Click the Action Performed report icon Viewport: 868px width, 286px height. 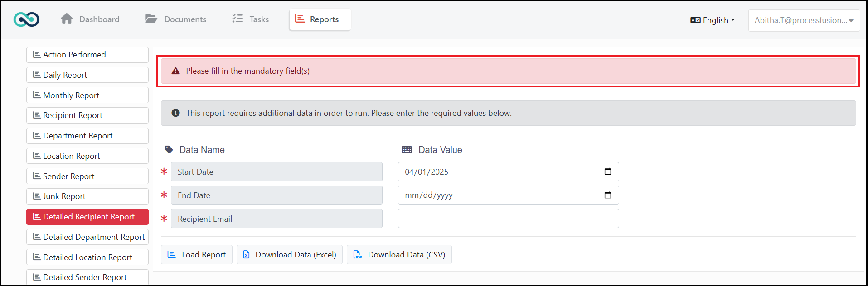(x=37, y=55)
